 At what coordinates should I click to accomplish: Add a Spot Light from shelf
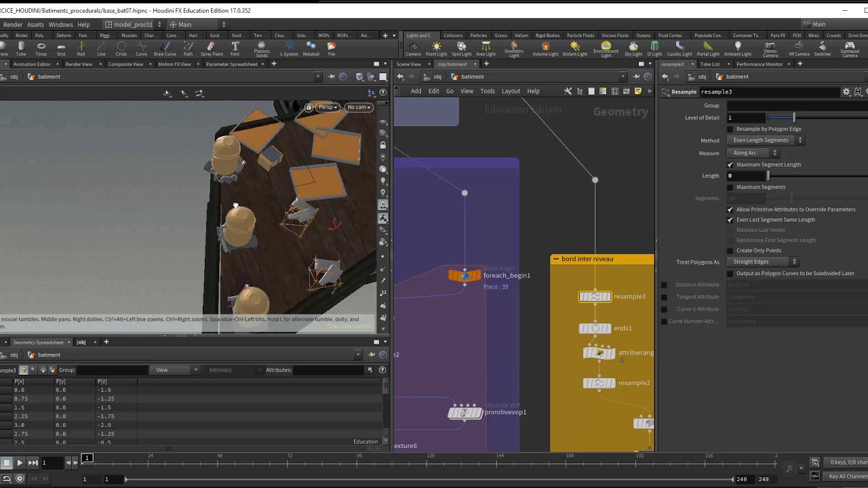(461, 49)
